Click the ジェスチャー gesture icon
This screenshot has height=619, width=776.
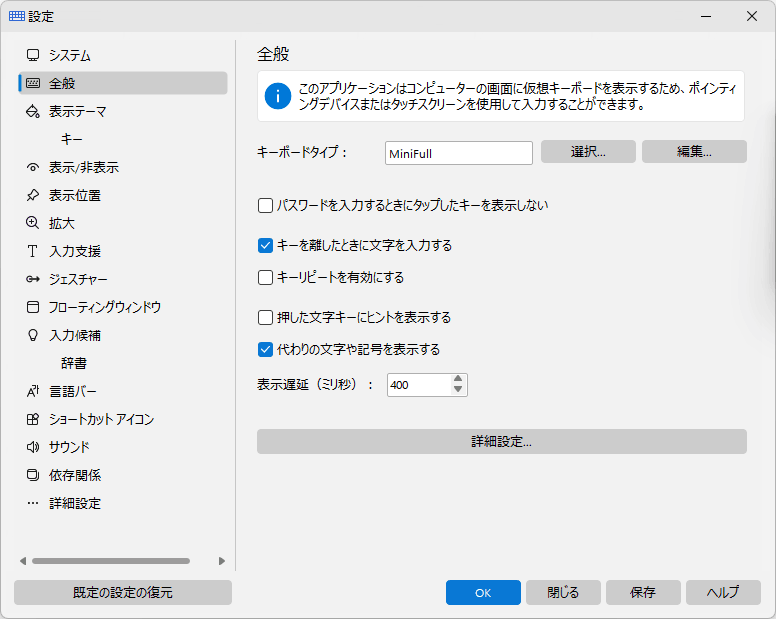pyautogui.click(x=33, y=279)
